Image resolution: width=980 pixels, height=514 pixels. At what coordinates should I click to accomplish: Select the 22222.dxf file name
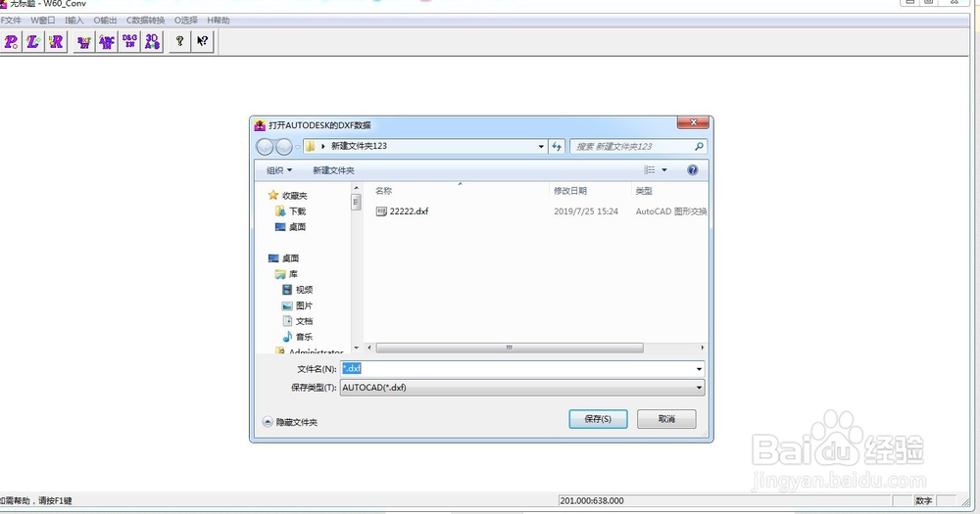[x=409, y=211]
